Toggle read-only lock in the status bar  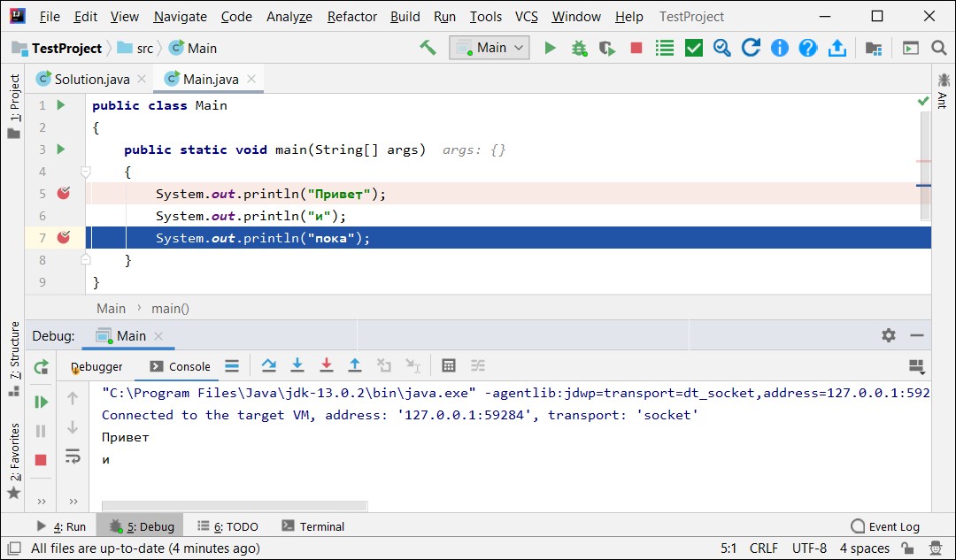(907, 548)
